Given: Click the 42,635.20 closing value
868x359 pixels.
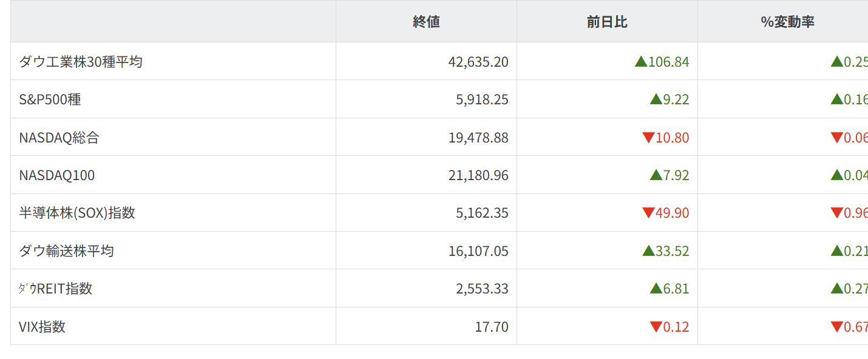Looking at the screenshot, I should coord(478,62).
